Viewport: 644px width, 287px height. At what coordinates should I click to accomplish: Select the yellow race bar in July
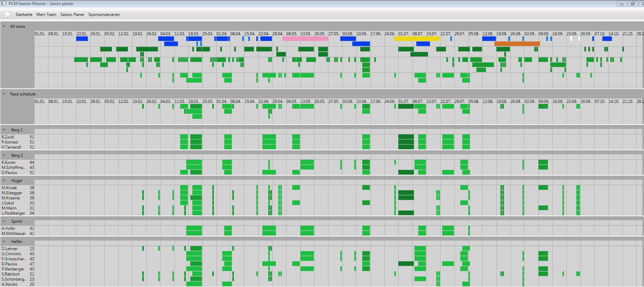(417, 39)
